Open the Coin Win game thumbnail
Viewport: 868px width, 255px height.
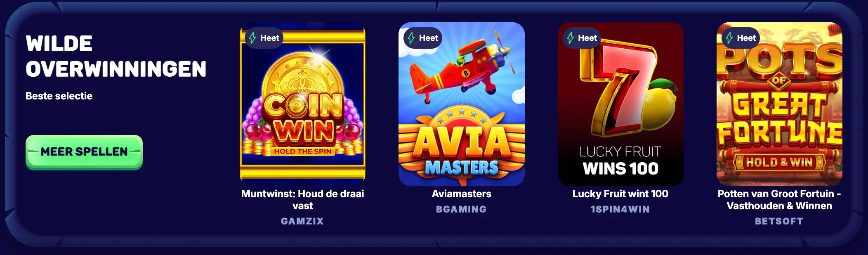pyautogui.click(x=302, y=104)
